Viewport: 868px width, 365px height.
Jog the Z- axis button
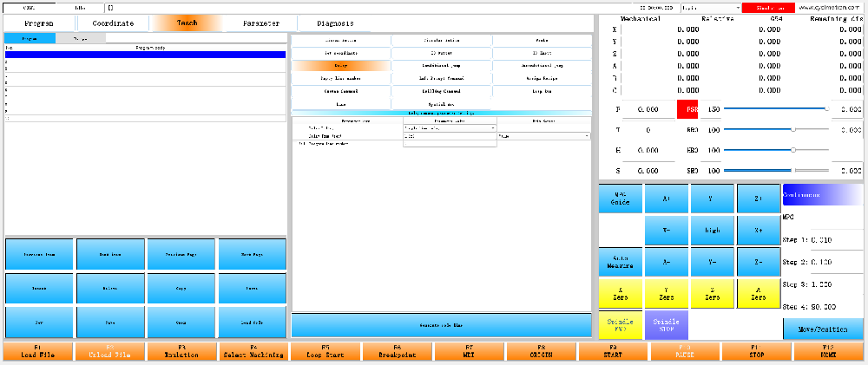coord(759,262)
